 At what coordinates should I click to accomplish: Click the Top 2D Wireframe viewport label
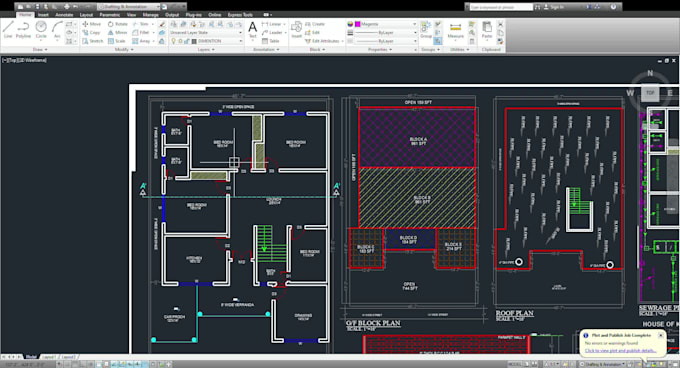point(25,60)
